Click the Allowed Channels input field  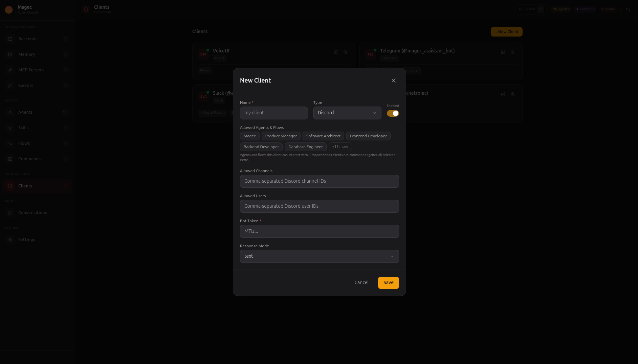click(x=319, y=181)
